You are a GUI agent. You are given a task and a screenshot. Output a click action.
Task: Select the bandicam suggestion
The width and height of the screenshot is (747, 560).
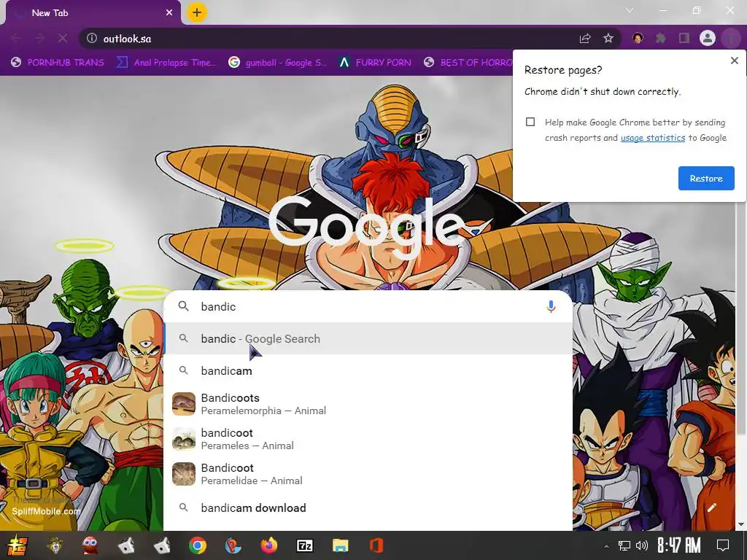coord(368,370)
